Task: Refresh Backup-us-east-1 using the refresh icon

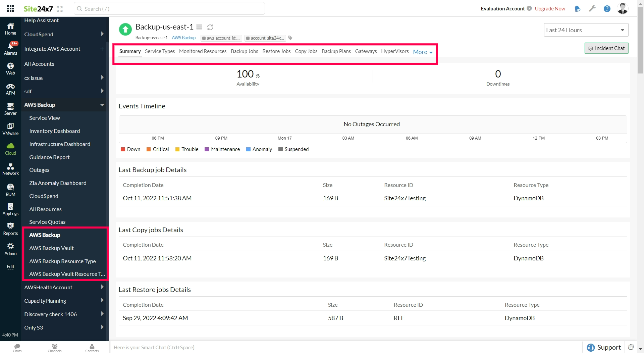Action: point(210,27)
